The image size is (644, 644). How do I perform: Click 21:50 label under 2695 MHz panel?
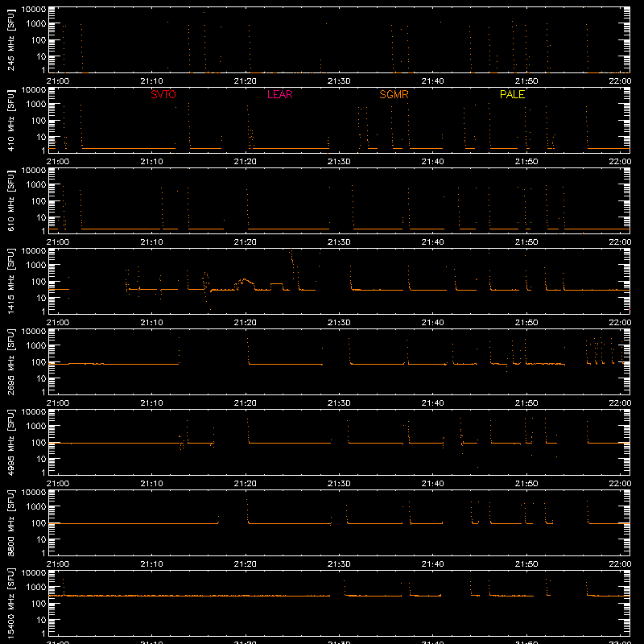pos(526,403)
